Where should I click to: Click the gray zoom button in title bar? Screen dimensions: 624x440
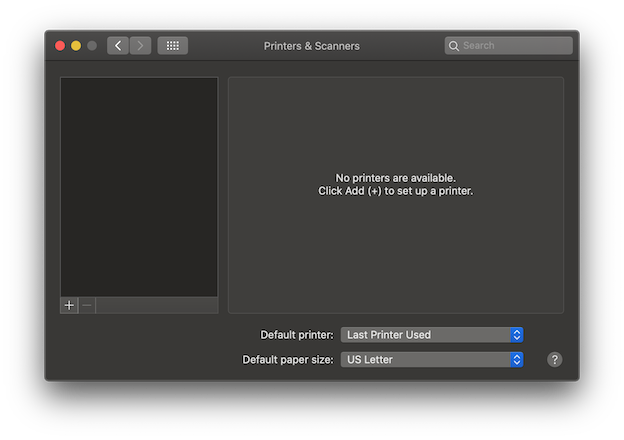click(92, 46)
